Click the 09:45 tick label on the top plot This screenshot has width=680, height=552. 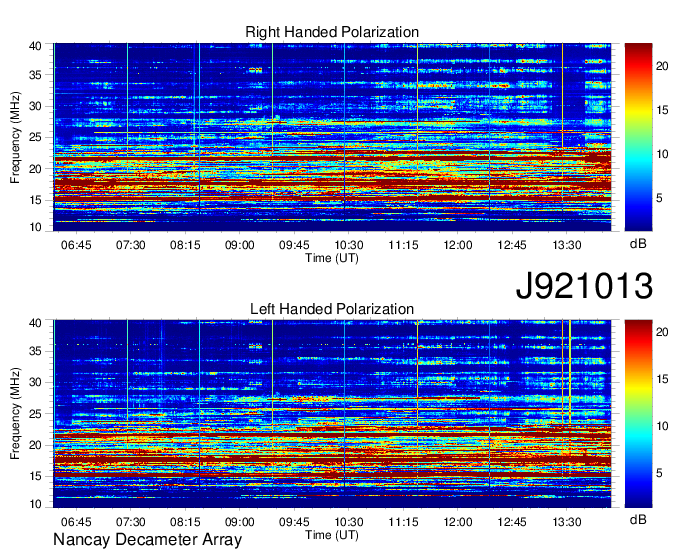coord(294,245)
